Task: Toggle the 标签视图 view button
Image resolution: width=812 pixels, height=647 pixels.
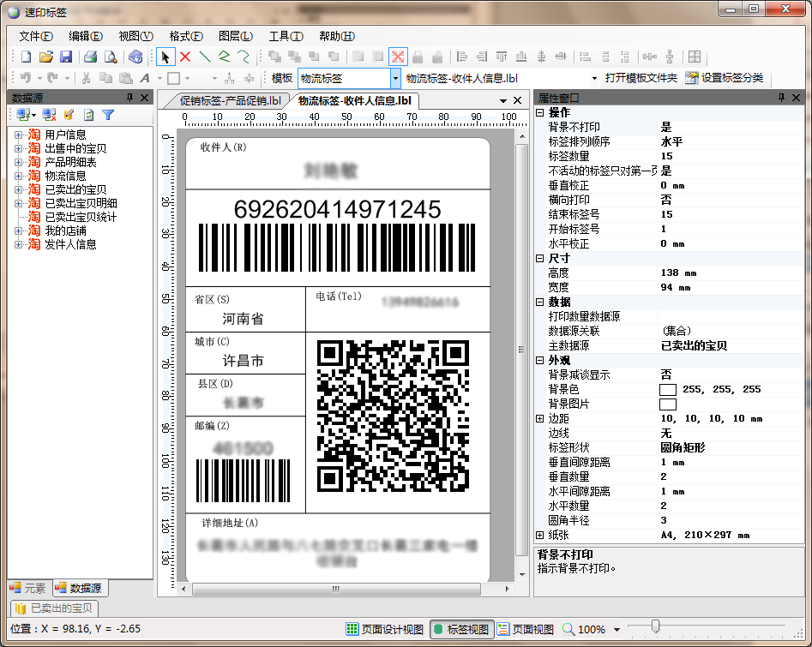Action: coord(462,629)
